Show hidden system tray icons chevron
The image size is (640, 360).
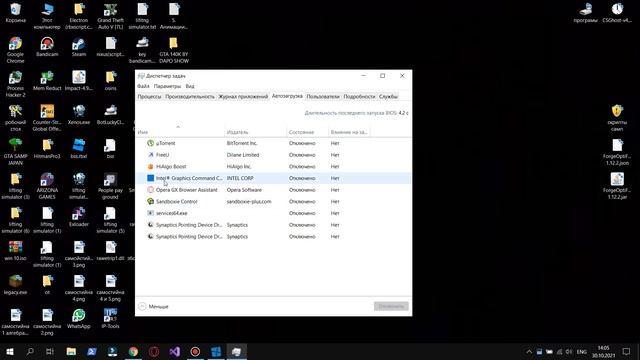529,351
